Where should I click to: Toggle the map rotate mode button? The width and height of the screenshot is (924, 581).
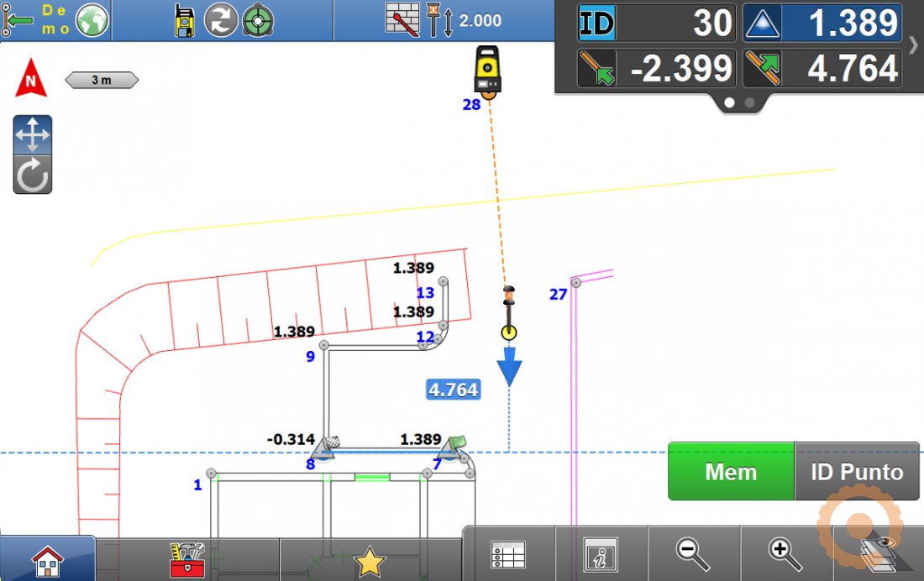click(x=33, y=174)
